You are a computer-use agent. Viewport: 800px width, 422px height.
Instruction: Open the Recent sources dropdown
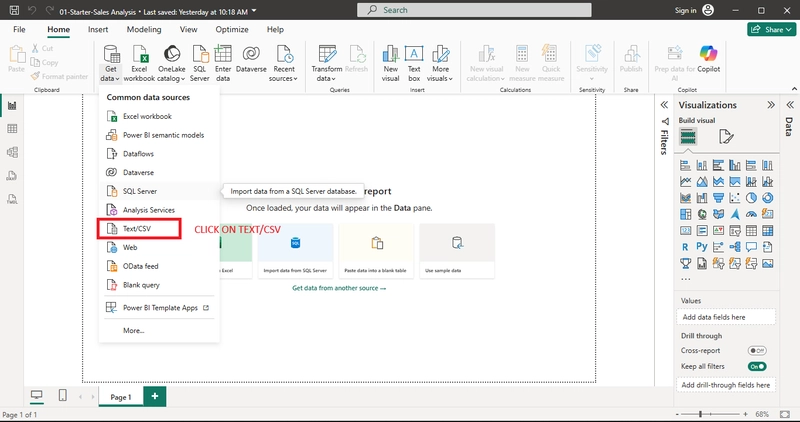pyautogui.click(x=284, y=63)
